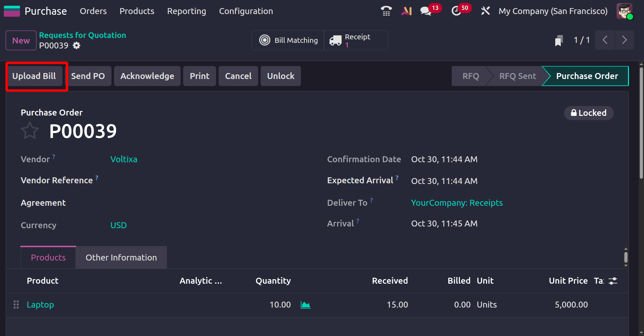Open the optional columns selector on product table
This screenshot has height=336, width=644.
click(x=612, y=281)
